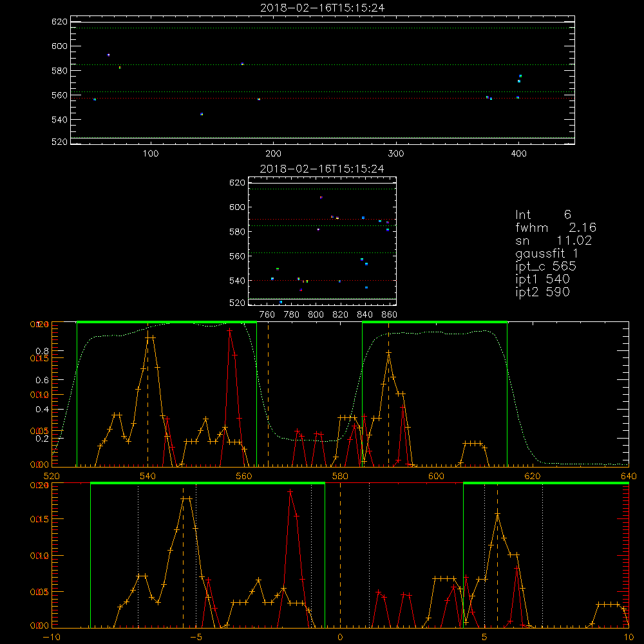Click the 0 x-axis label of the bottom plot
644x644 pixels.
(340, 637)
